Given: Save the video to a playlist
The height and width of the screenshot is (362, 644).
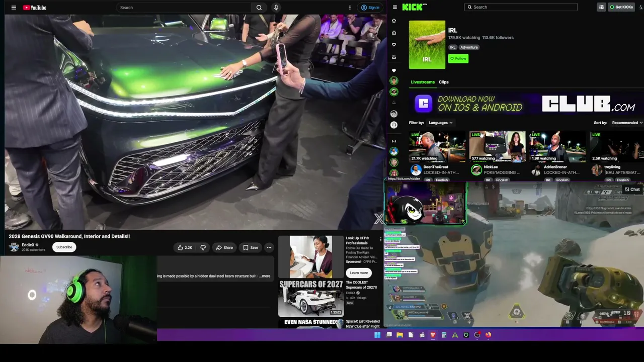Looking at the screenshot, I should coord(251,247).
